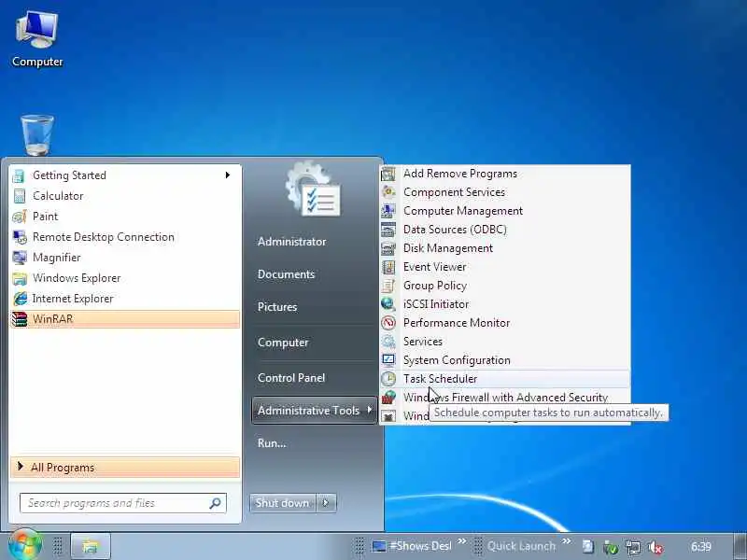Click the Internet Explorer icon
This screenshot has width=747, height=560.
tap(20, 299)
